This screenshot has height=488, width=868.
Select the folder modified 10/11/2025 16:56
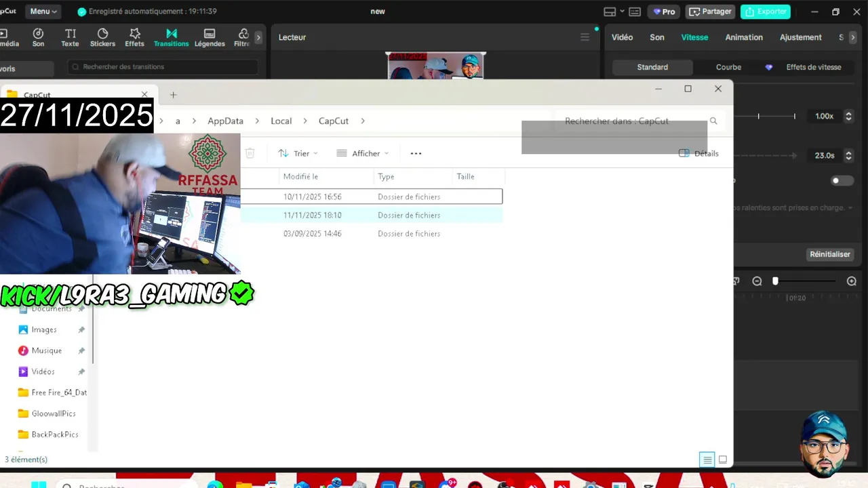pos(372,197)
